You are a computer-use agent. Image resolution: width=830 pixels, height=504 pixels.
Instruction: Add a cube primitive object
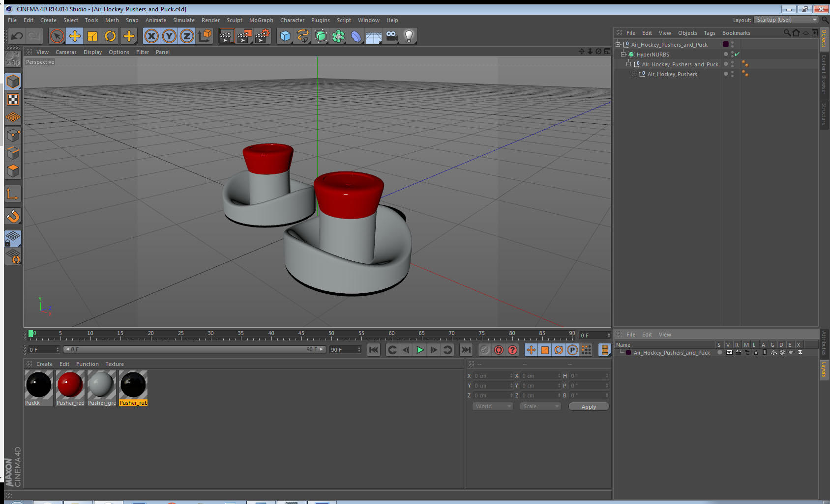click(x=285, y=36)
